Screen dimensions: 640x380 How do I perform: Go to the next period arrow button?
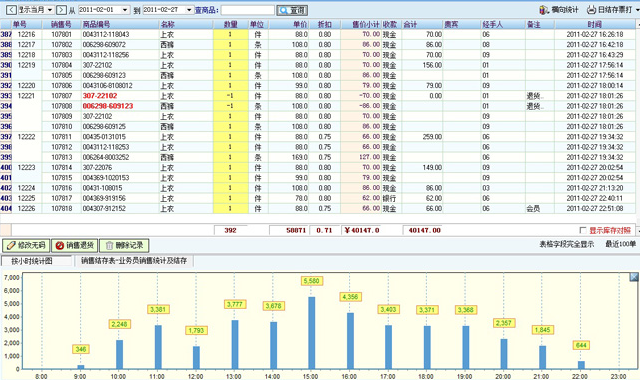pos(61,10)
